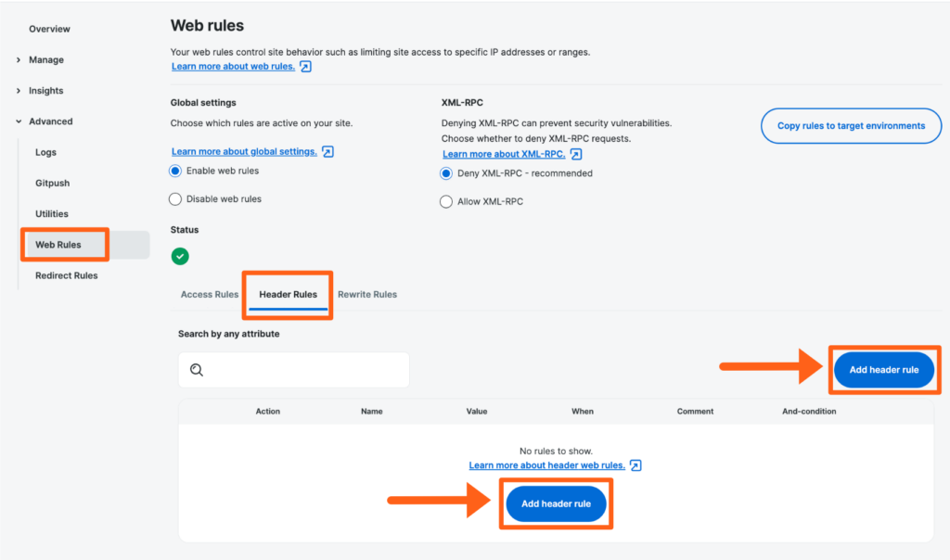Click Copy rules to target environments button
Image resolution: width=950 pixels, height=560 pixels.
tap(851, 126)
